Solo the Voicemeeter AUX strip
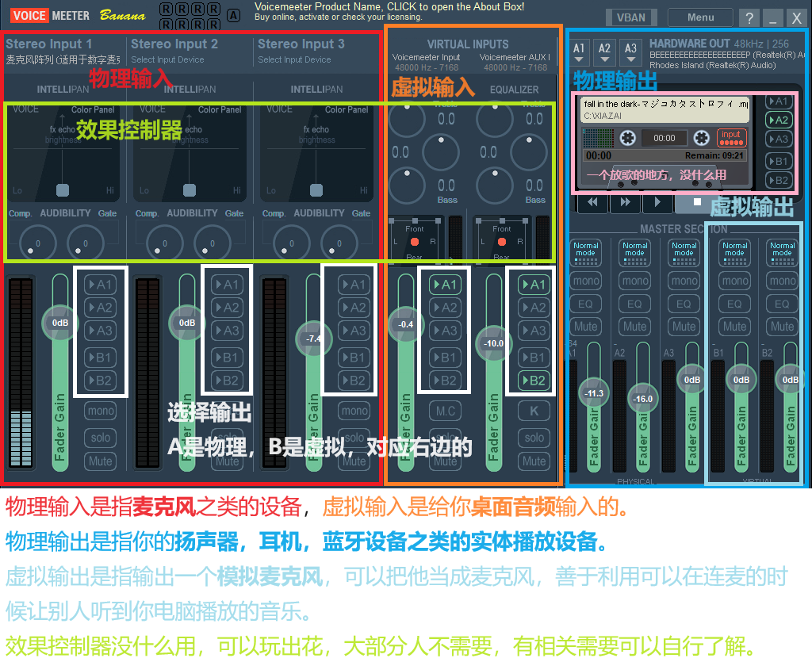Screen dimensions: 812x662 coord(534,438)
